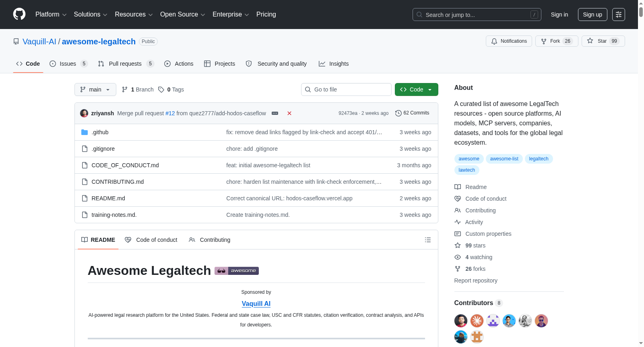Click the awesome-list topic tag
This screenshot has height=347, width=644.
[x=504, y=159]
